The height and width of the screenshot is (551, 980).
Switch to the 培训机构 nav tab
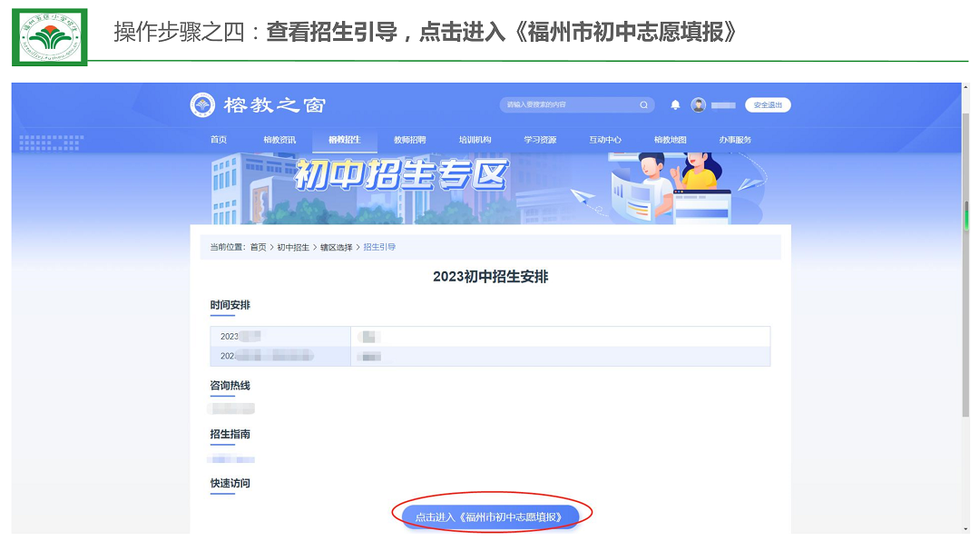click(x=475, y=140)
